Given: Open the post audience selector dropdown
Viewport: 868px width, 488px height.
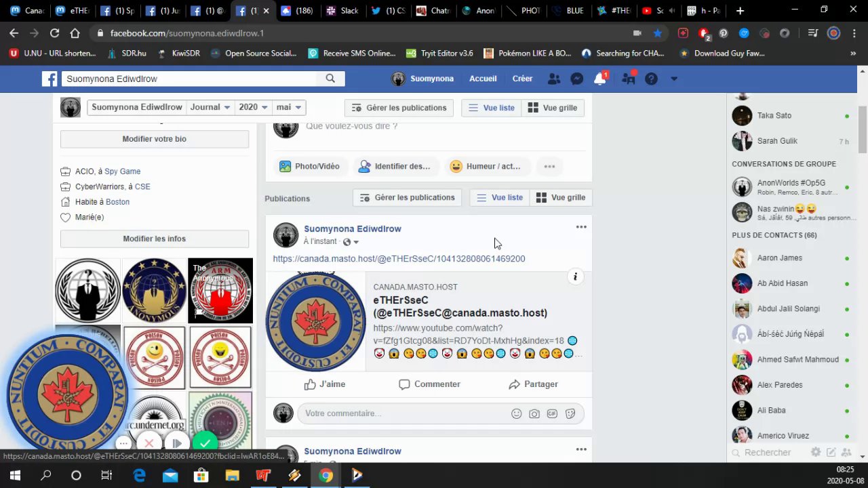Looking at the screenshot, I should (x=351, y=242).
